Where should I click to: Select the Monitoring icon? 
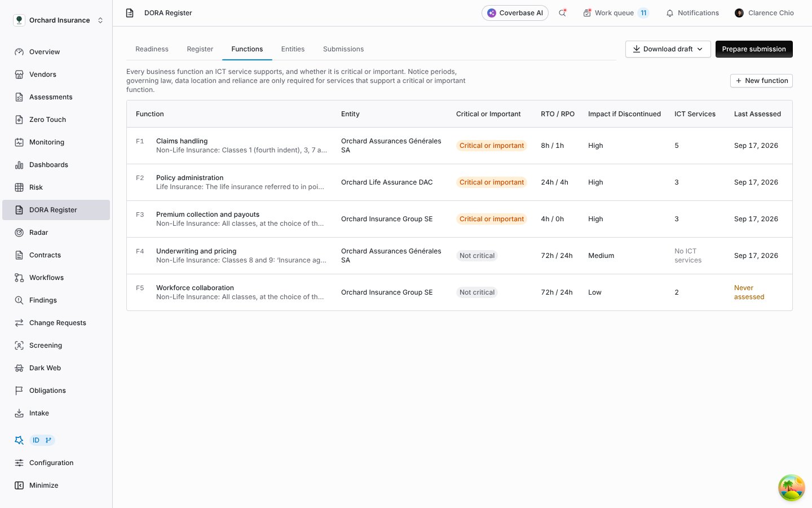click(x=19, y=142)
